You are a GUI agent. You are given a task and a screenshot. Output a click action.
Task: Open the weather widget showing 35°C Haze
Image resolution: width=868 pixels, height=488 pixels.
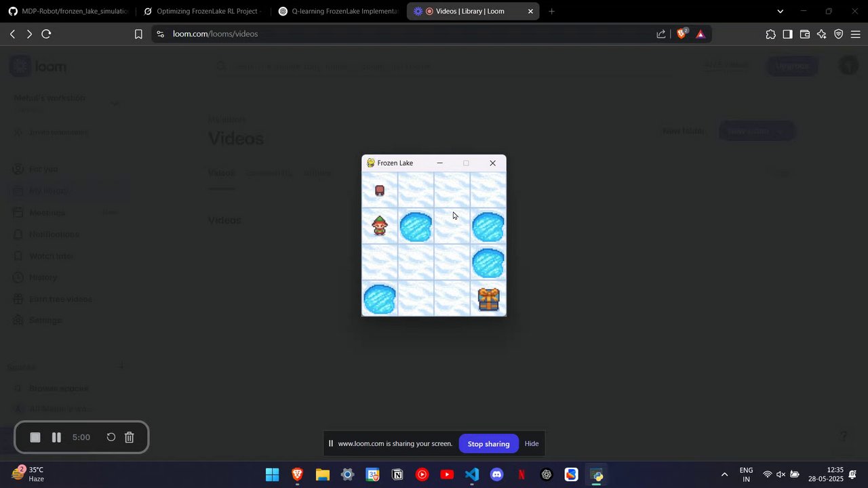(28, 474)
